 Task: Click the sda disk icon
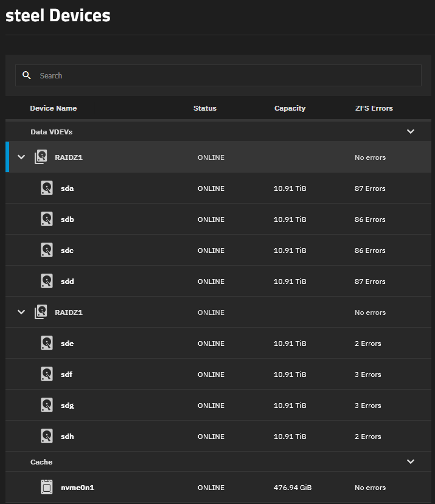47,188
